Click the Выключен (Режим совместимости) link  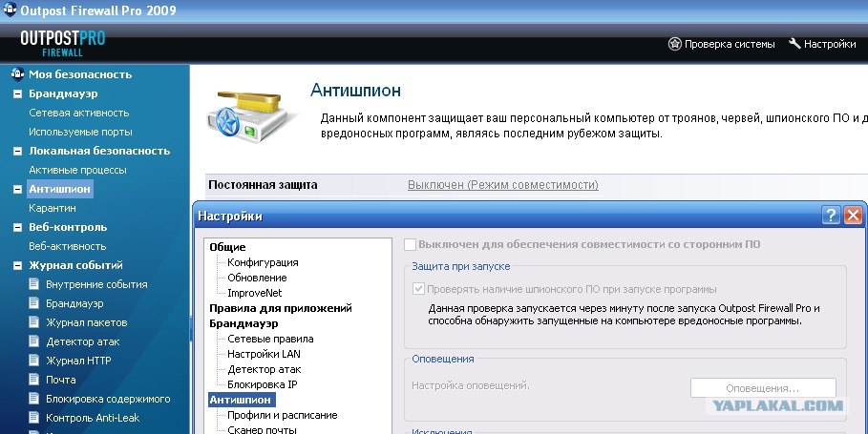pyautogui.click(x=502, y=185)
